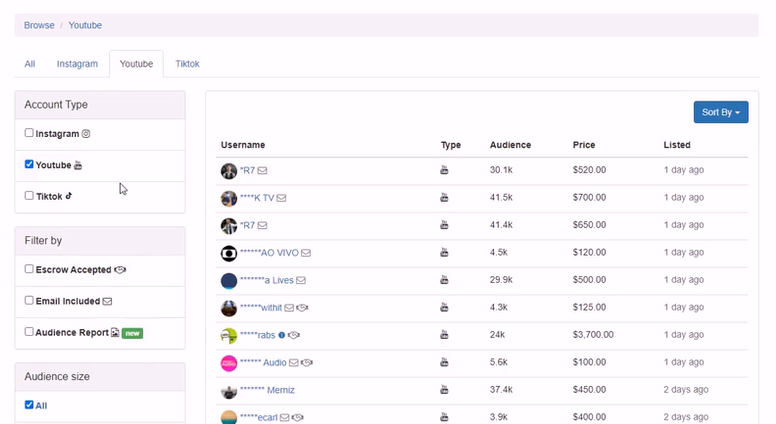The width and height of the screenshot is (776, 424).
Task: Click the envelope icon beside a Lives username
Action: [x=301, y=280]
